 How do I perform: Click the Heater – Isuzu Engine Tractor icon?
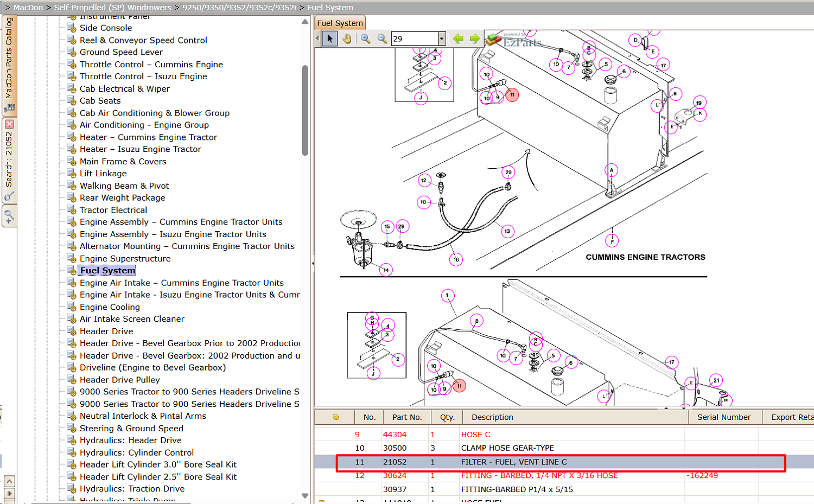(72, 149)
